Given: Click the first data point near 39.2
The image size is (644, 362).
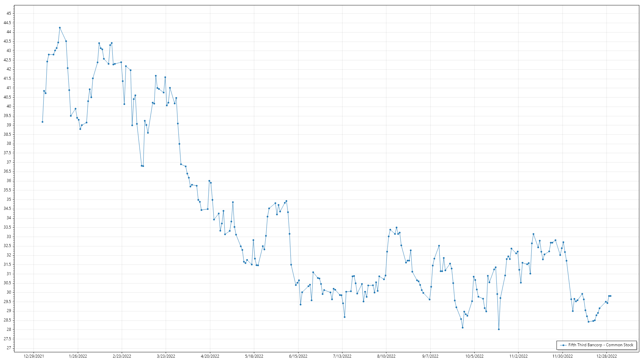Looking at the screenshot, I should pos(42,122).
